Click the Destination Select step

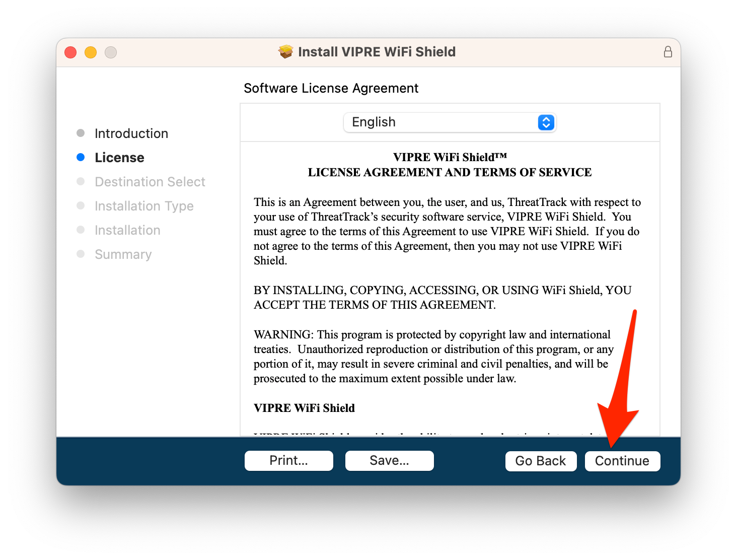click(150, 182)
